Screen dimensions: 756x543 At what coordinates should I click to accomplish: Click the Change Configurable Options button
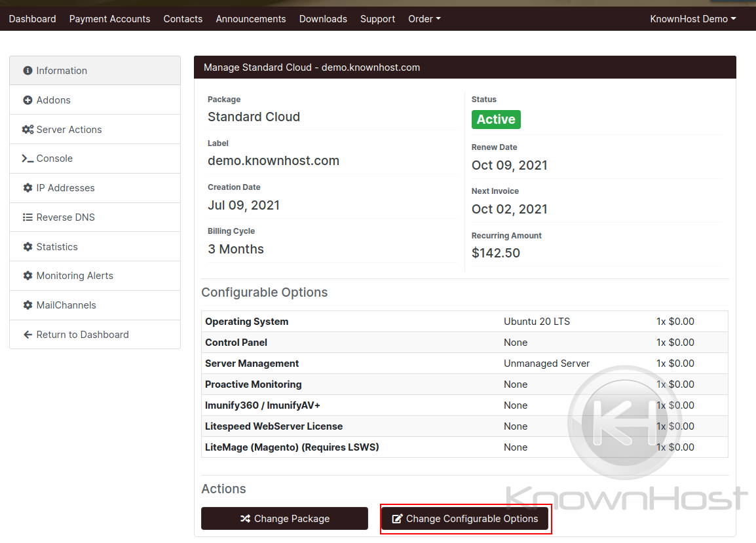point(464,518)
